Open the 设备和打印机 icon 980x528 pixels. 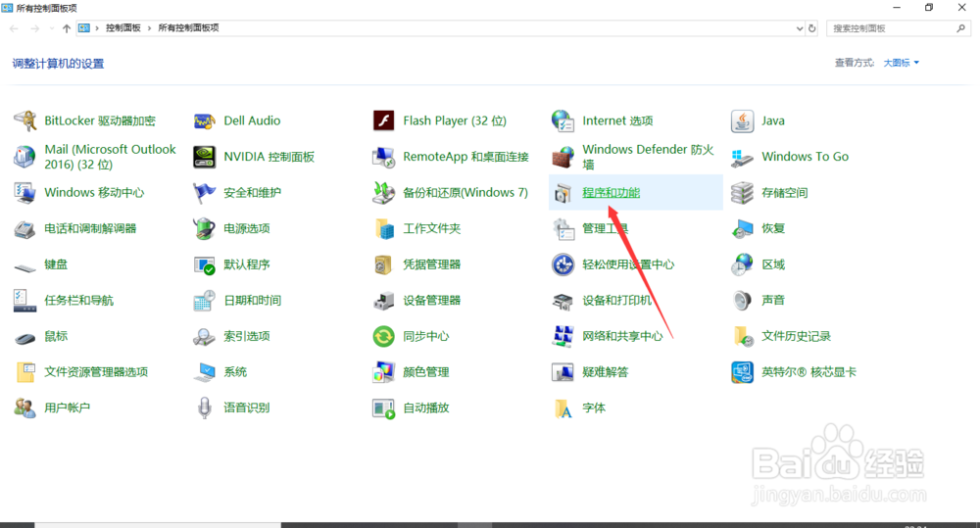(x=563, y=301)
